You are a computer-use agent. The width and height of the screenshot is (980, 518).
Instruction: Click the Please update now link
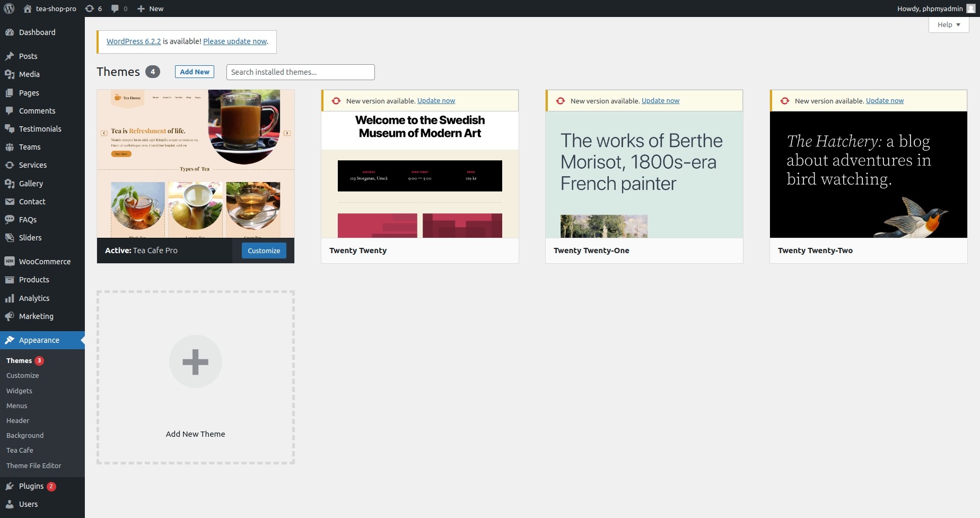pyautogui.click(x=235, y=41)
